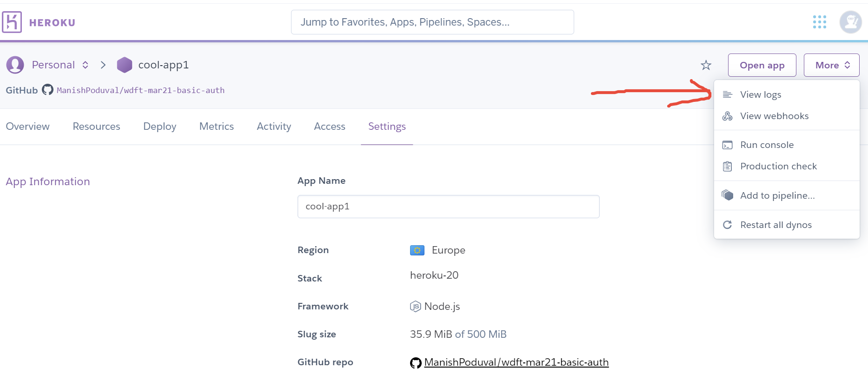The width and height of the screenshot is (868, 375).
Task: Click the Run console terminal icon
Action: pos(728,145)
